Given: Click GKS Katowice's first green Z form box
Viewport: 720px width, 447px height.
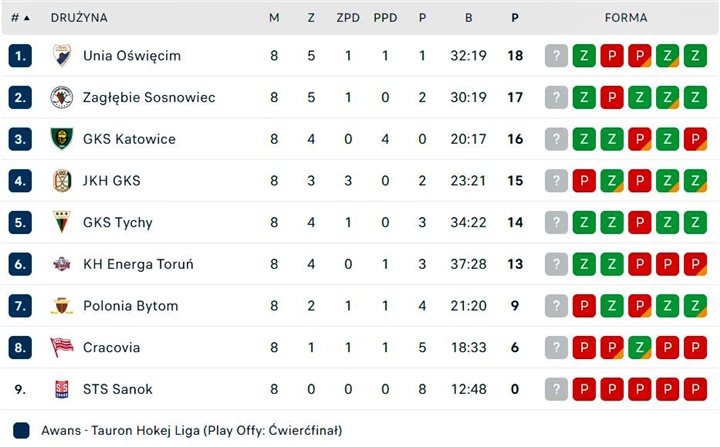Looking at the screenshot, I should [x=584, y=139].
